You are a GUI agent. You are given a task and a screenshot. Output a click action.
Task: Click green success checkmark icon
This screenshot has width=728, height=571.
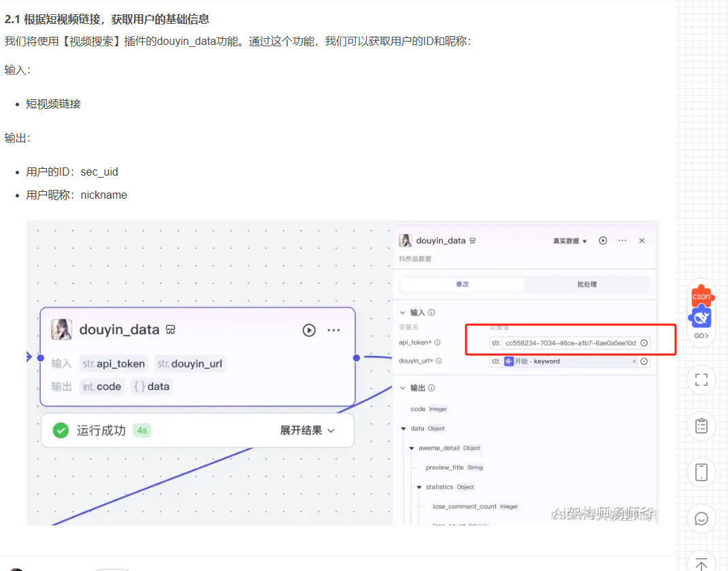[61, 430]
